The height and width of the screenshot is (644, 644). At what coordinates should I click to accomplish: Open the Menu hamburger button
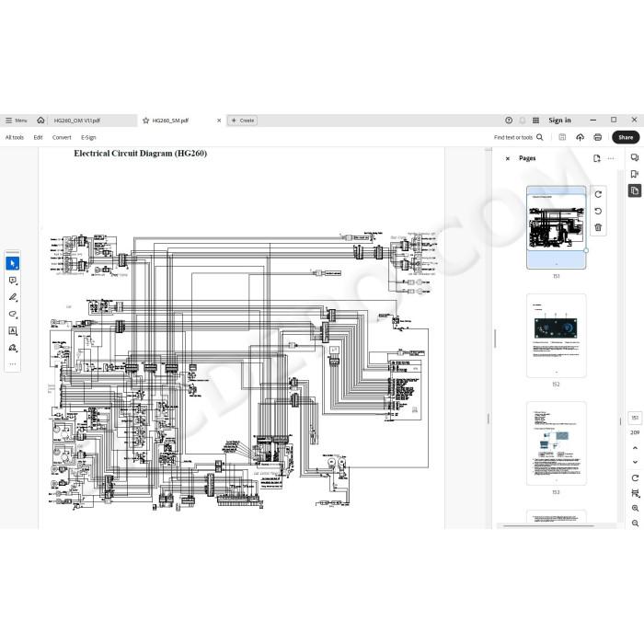pos(16,121)
